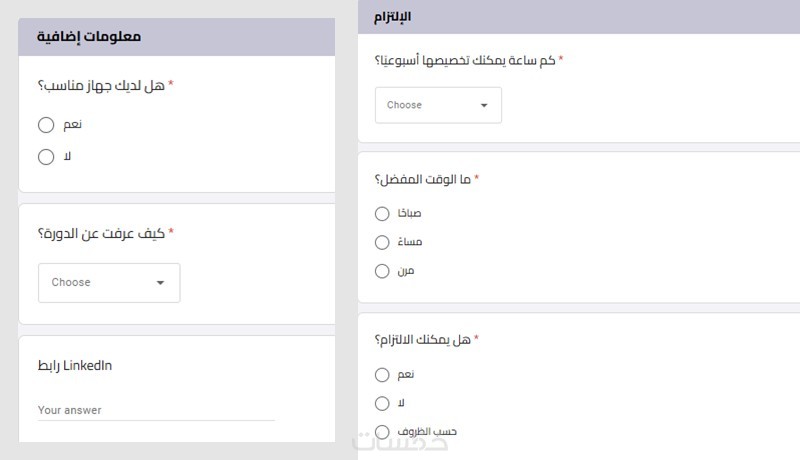
Task: Select لا for the suitable device question
Action: coord(45,156)
